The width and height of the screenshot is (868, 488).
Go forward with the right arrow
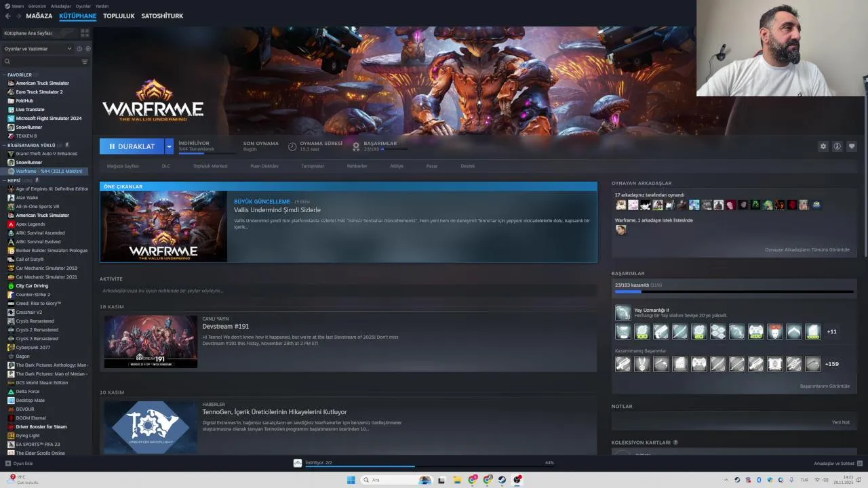tap(18, 16)
